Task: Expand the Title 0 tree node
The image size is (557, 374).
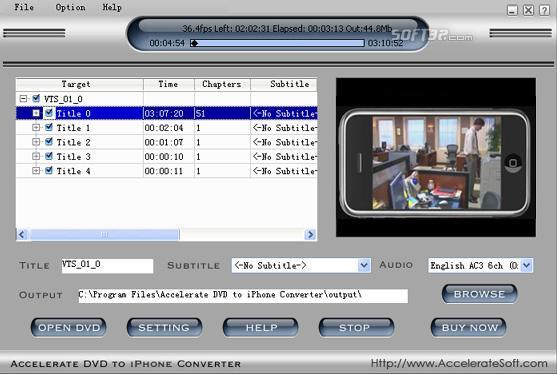Action: [x=36, y=113]
